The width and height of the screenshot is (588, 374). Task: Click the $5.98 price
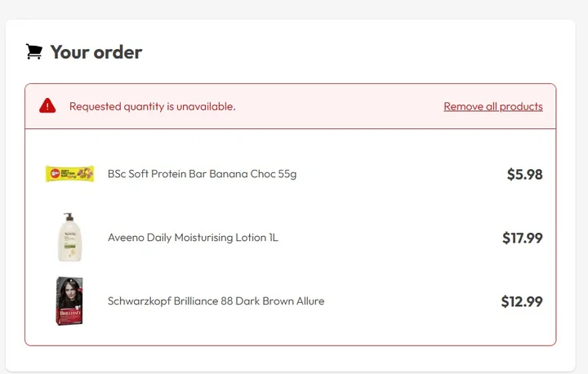pos(524,174)
